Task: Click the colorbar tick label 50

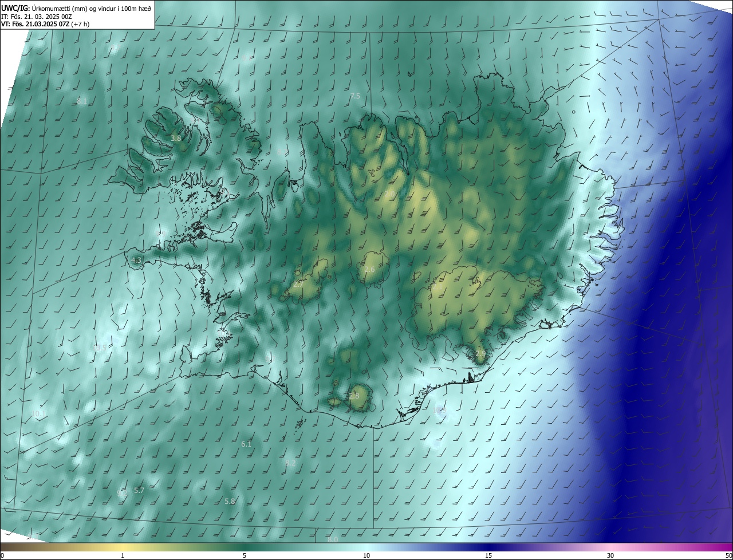Action: 728,555
